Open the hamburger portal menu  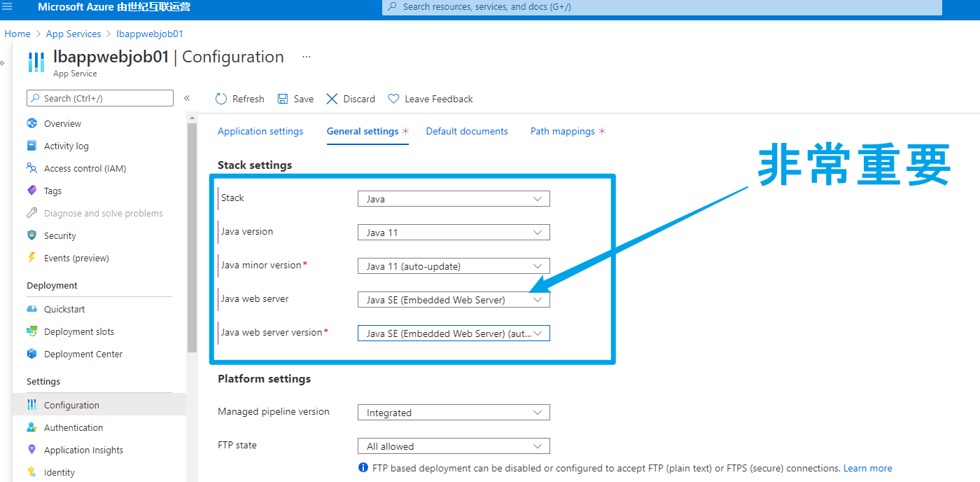(8, 7)
